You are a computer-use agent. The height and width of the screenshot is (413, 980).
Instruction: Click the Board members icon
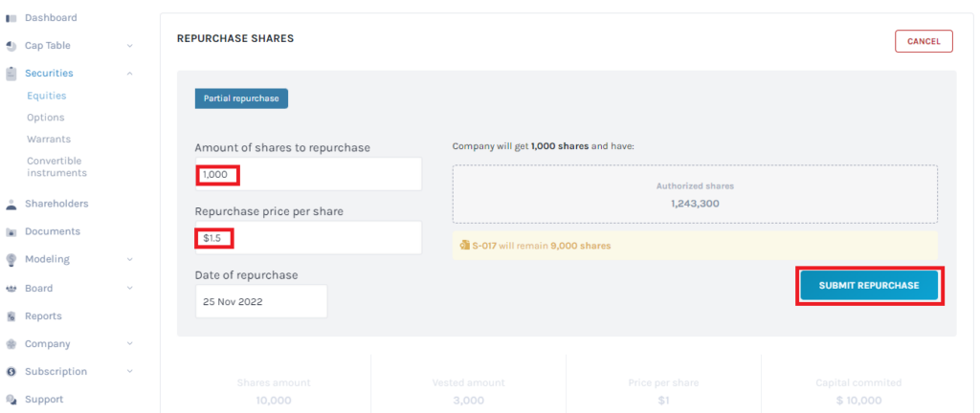click(x=11, y=289)
